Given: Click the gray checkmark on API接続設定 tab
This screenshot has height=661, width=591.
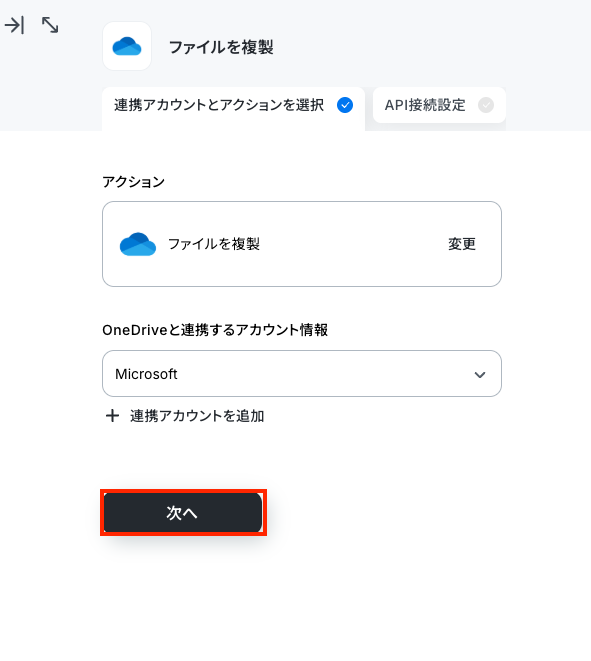Looking at the screenshot, I should pyautogui.click(x=486, y=105).
